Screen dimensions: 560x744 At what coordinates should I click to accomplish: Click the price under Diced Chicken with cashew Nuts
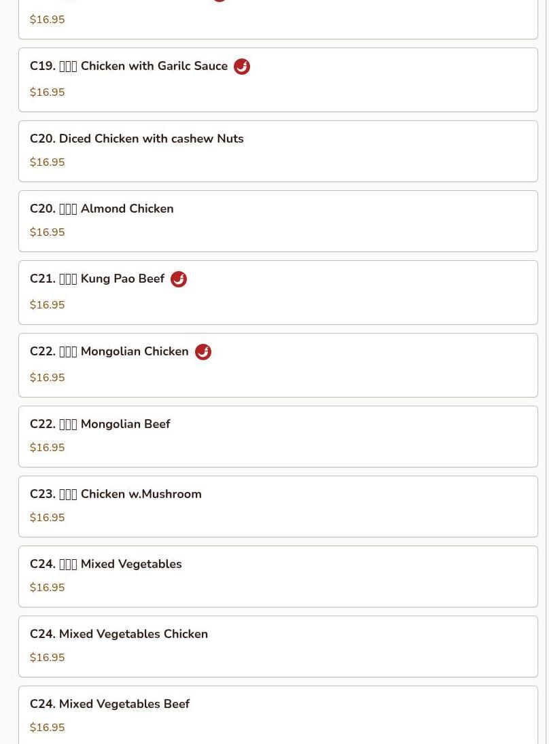(x=47, y=162)
